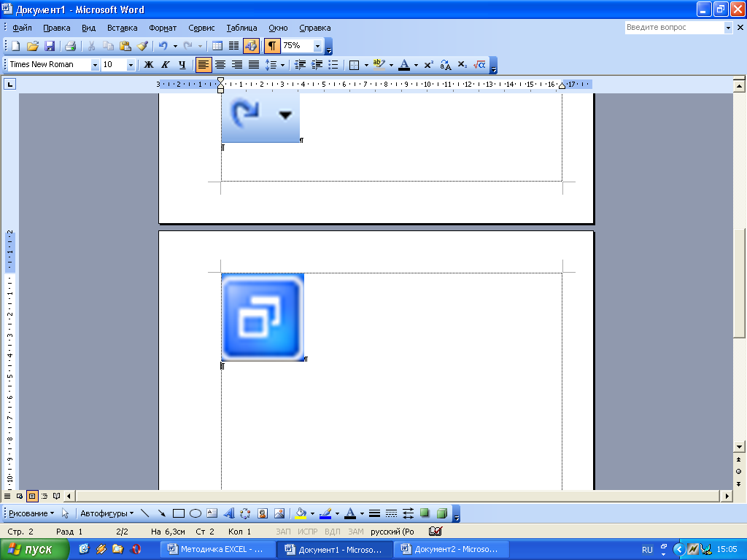Insert clip art from drawing toolbar
Viewport: 747px width, 560px height.
click(263, 513)
